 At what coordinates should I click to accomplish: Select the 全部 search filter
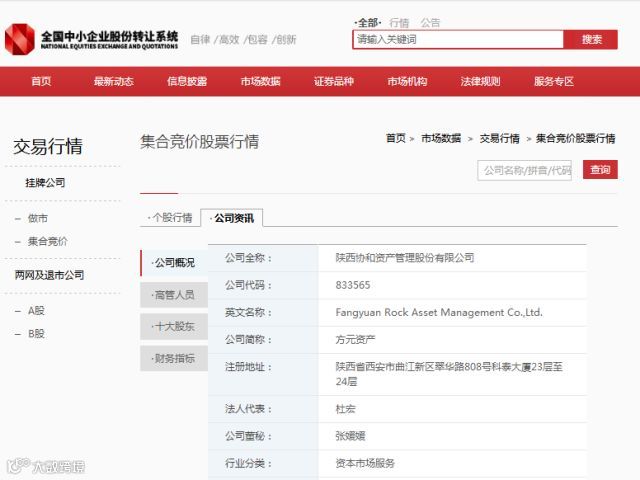[368, 23]
